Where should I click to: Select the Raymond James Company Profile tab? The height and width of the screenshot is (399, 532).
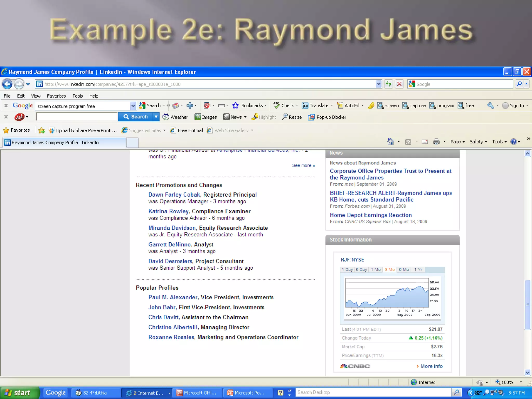64,142
